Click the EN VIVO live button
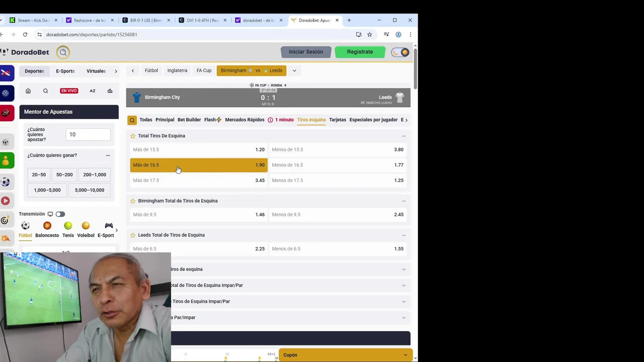This screenshot has height=362, width=644. (69, 91)
